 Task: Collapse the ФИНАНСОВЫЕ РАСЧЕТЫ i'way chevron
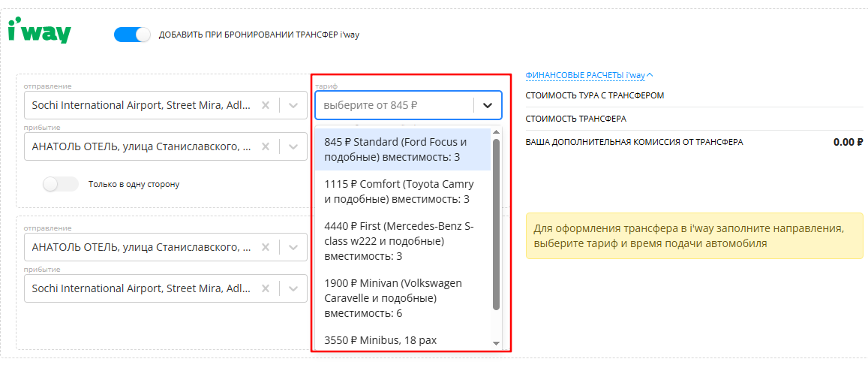coord(650,75)
